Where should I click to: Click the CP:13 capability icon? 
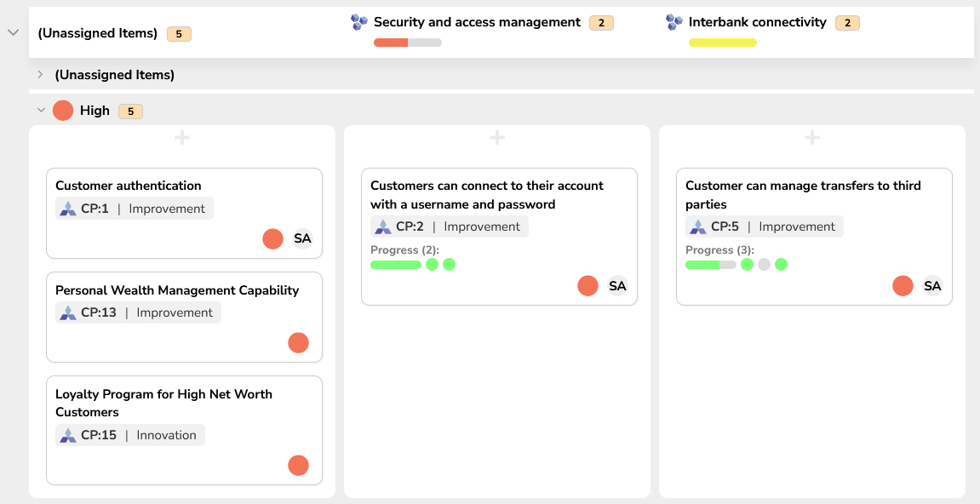(x=68, y=312)
